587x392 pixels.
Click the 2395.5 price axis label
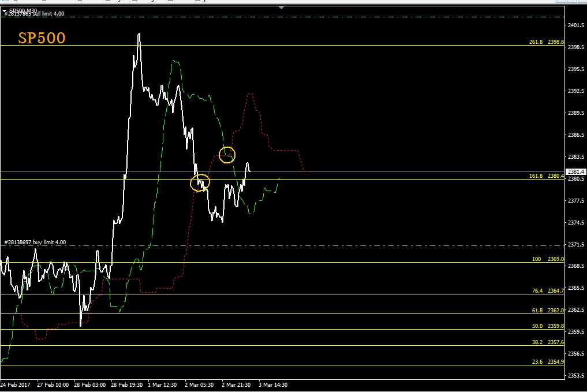tap(576, 69)
